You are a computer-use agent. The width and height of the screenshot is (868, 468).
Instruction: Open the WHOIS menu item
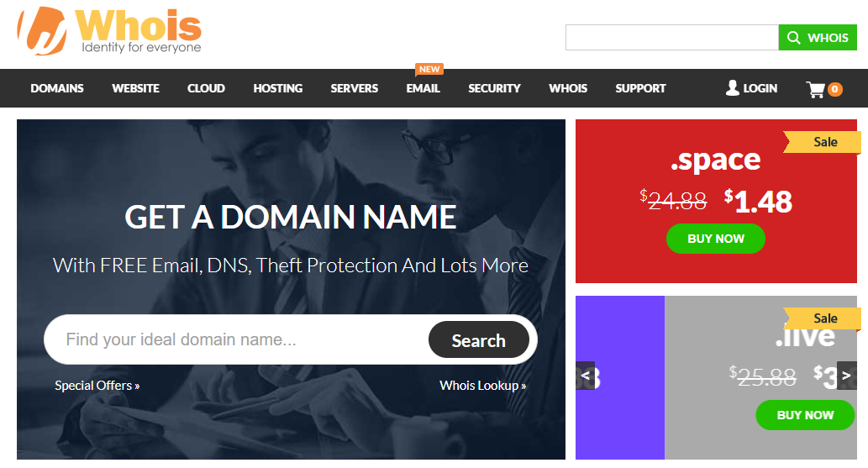(x=568, y=88)
